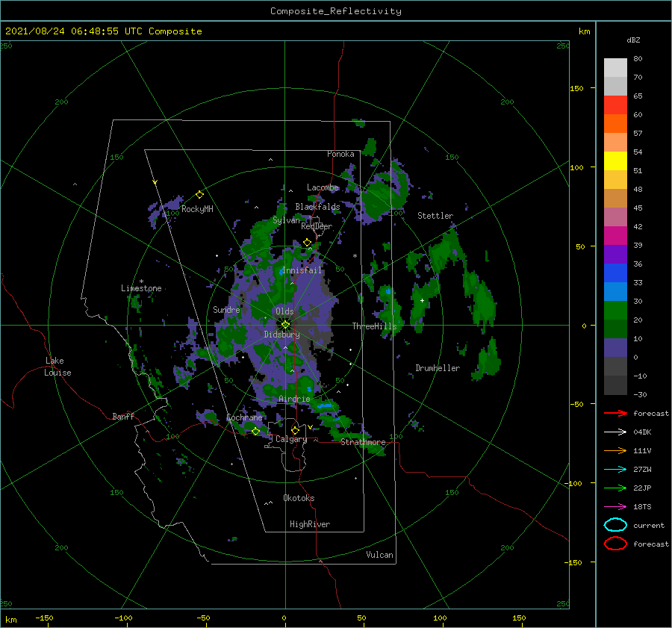Click the yellow diamond marker near RockyMH
This screenshot has width=672, height=628.
[199, 195]
